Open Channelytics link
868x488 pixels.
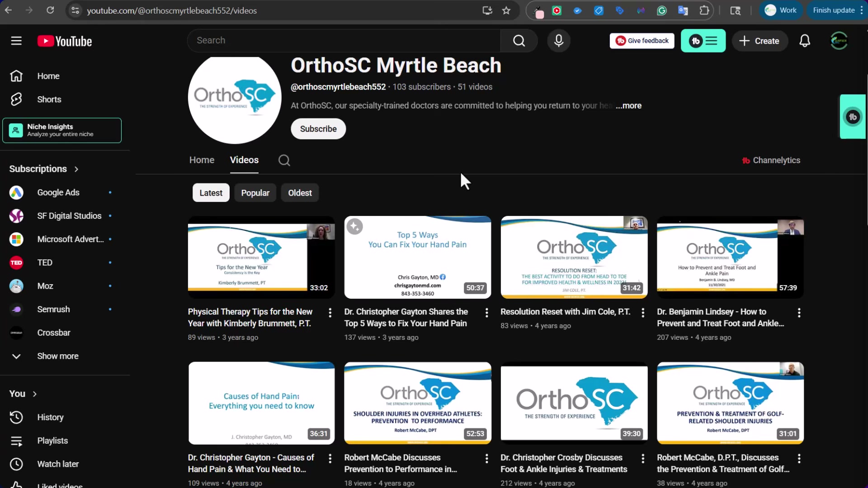tap(771, 160)
